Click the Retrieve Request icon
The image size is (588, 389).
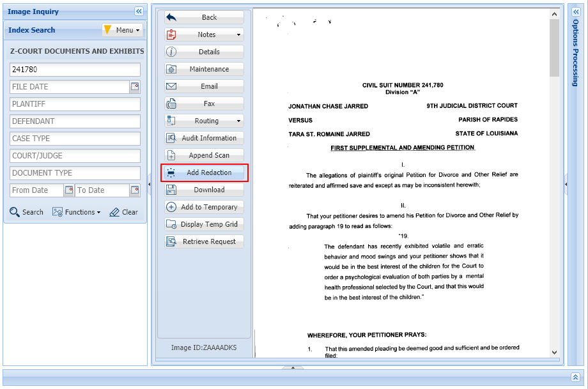203,241
